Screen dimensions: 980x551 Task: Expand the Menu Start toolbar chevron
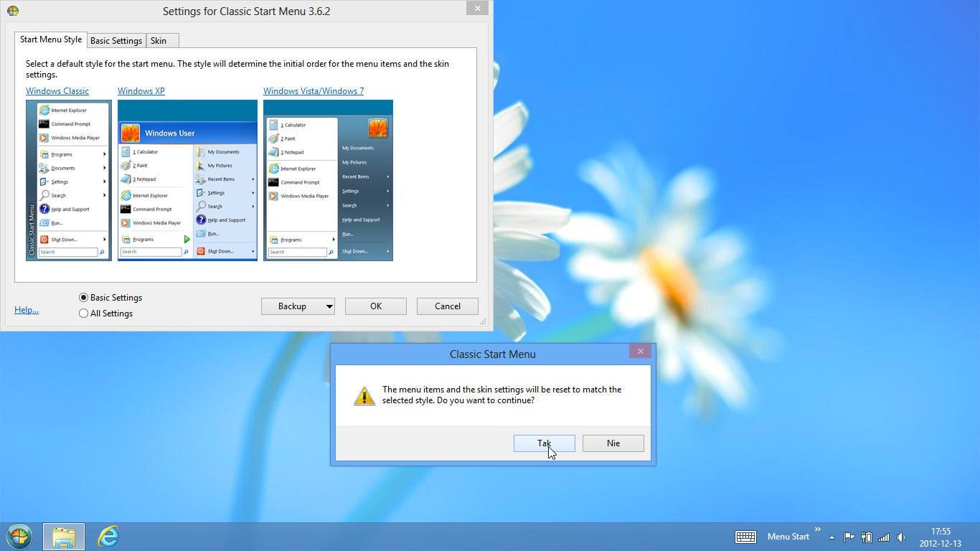[x=817, y=529]
